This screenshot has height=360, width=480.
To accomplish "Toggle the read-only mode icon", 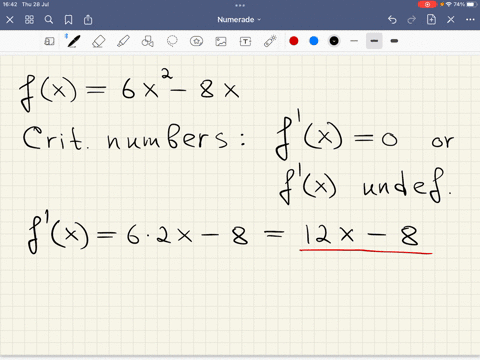I will pyautogui.click(x=49, y=41).
